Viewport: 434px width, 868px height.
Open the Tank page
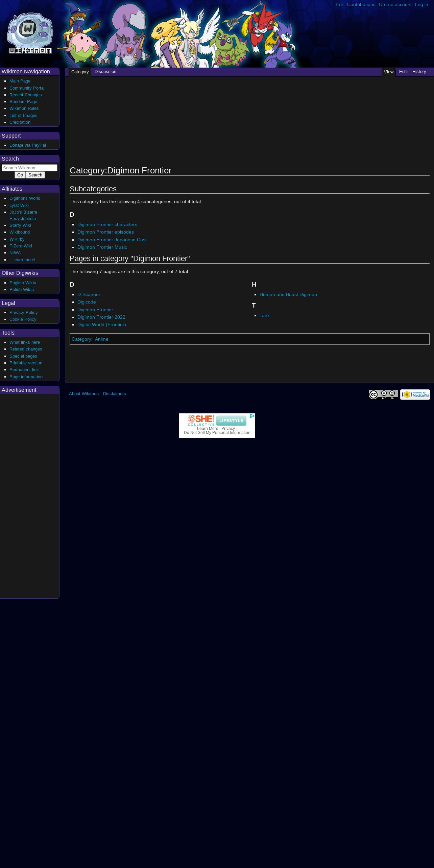pos(265,316)
